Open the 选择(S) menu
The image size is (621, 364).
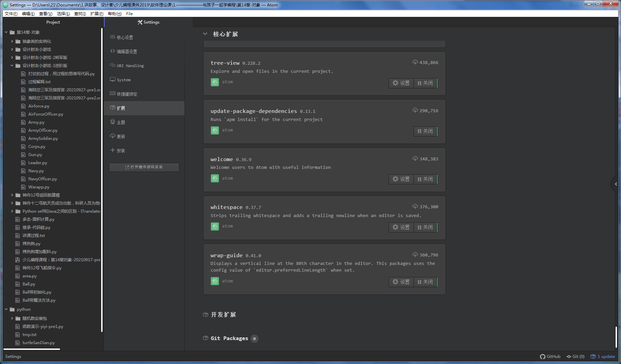[x=63, y=14]
